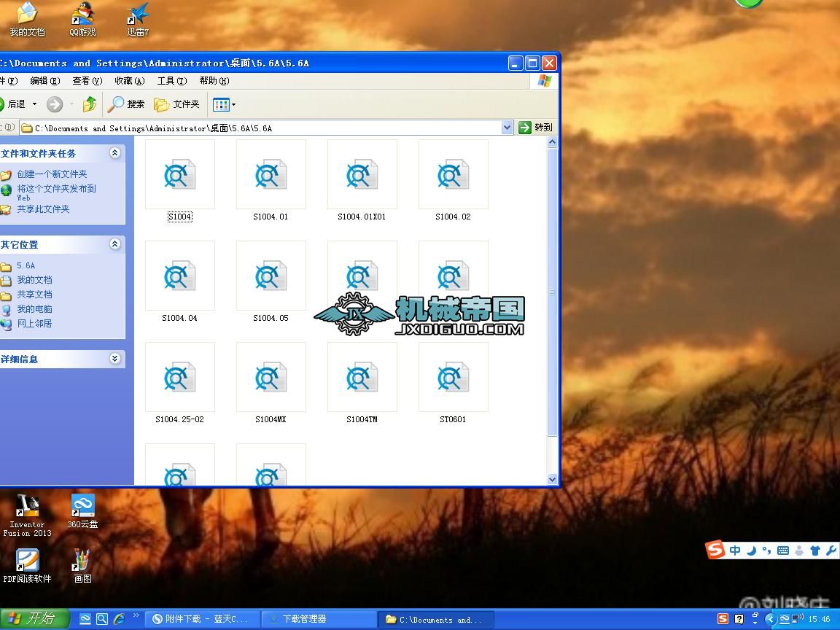The height and width of the screenshot is (630, 840).
Task: Open Inventor Fusion 2013 desktop shortcut
Action: (x=27, y=516)
